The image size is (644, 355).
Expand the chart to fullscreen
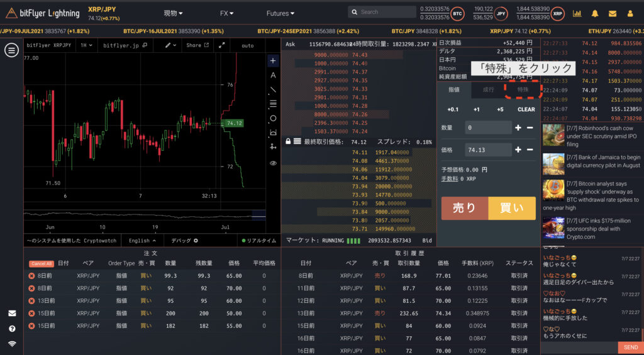pyautogui.click(x=222, y=46)
